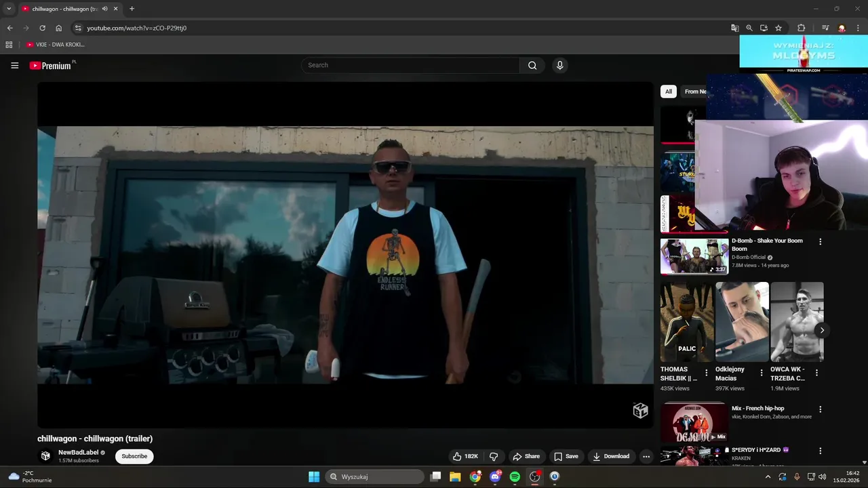Go back with the browser back arrow

(x=9, y=28)
